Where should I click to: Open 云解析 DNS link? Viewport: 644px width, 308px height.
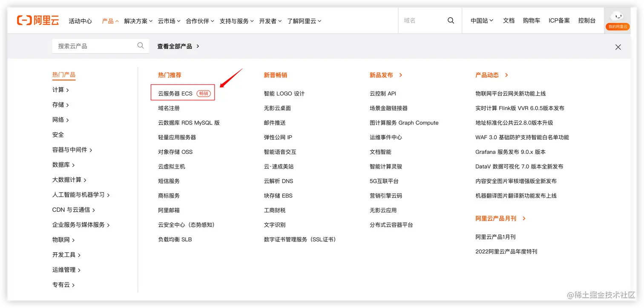pos(279,181)
